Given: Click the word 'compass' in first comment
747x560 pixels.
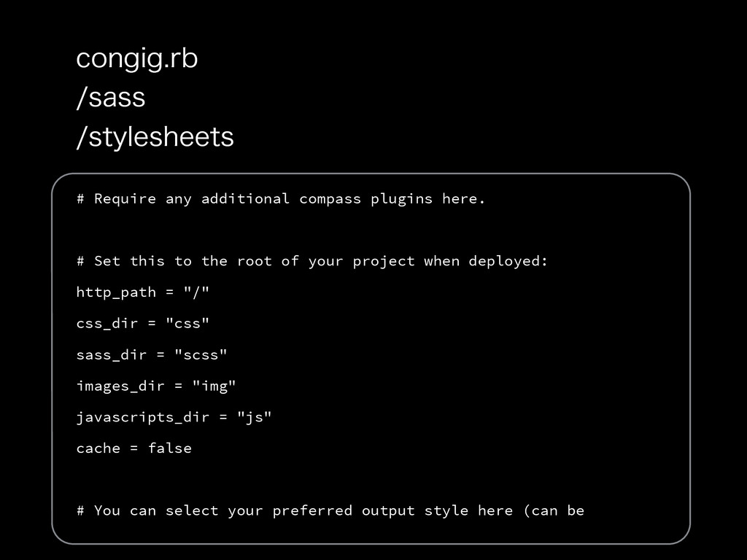Looking at the screenshot, I should [330, 200].
